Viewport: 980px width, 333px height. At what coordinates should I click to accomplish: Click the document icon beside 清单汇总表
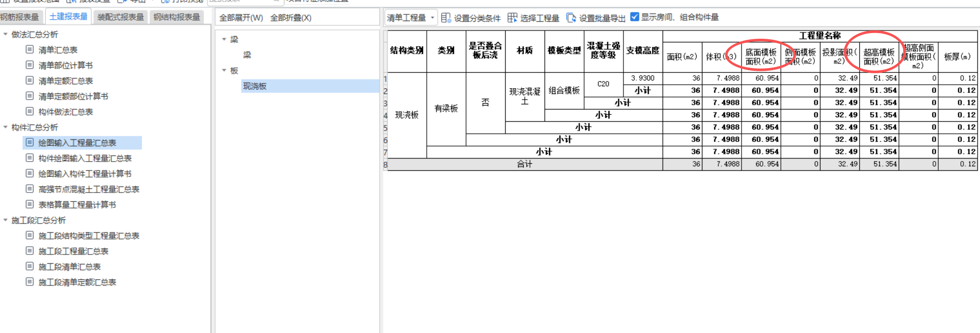coord(30,50)
